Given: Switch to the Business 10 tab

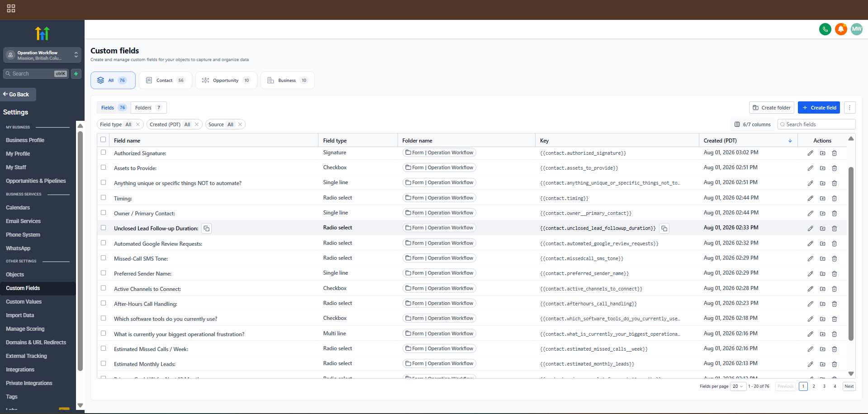Looking at the screenshot, I should 288,81.
